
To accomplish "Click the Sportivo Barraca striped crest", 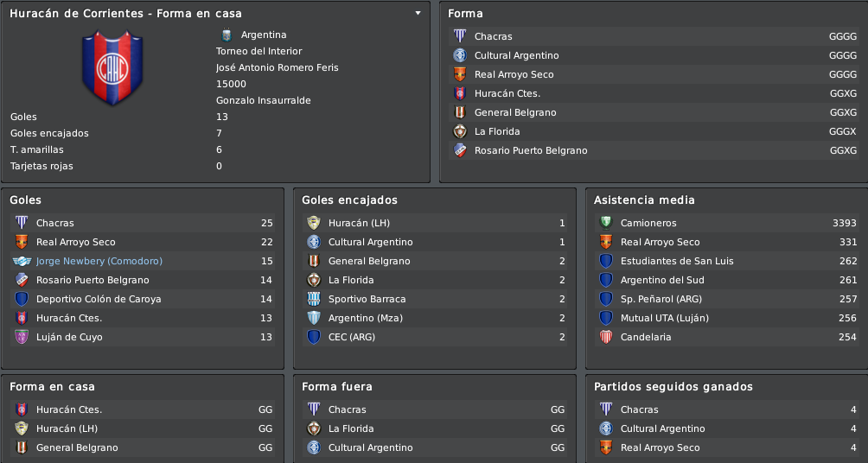I will click(x=314, y=299).
